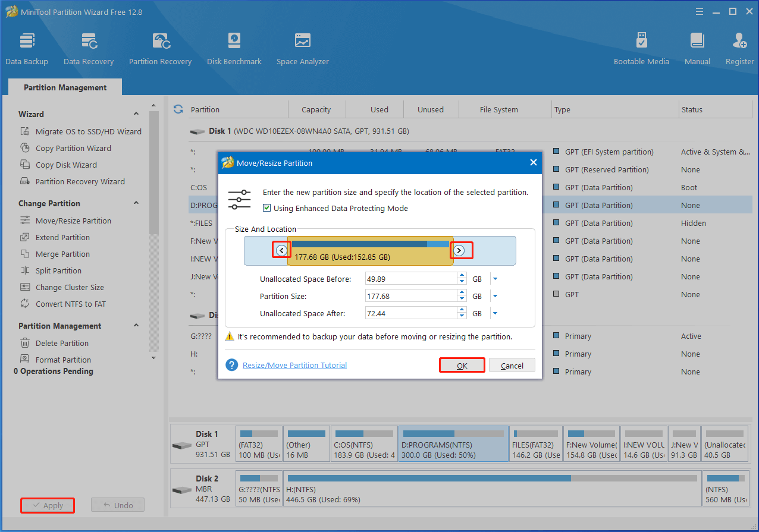Click the blue help question icon
This screenshot has width=759, height=532.
pos(232,365)
